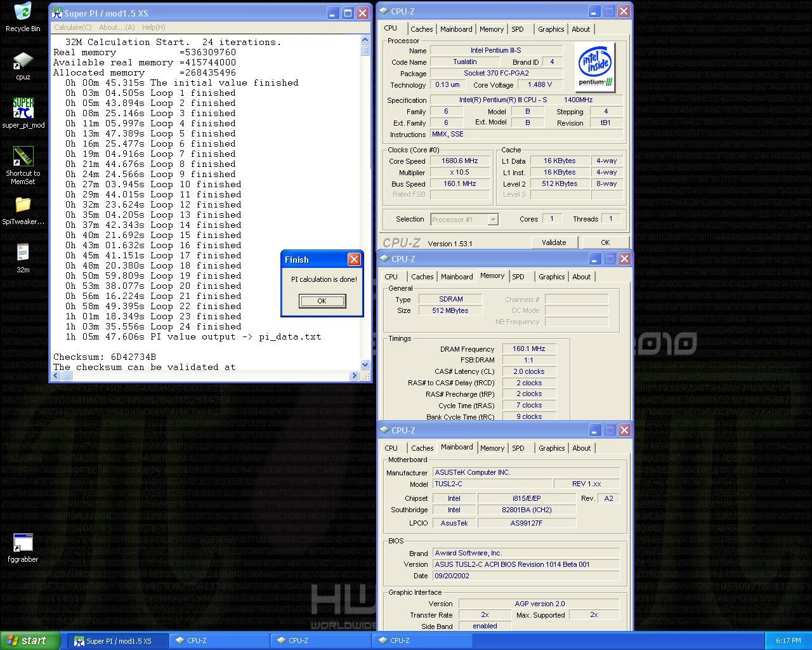Close the Memory CPU-Z window

point(624,258)
